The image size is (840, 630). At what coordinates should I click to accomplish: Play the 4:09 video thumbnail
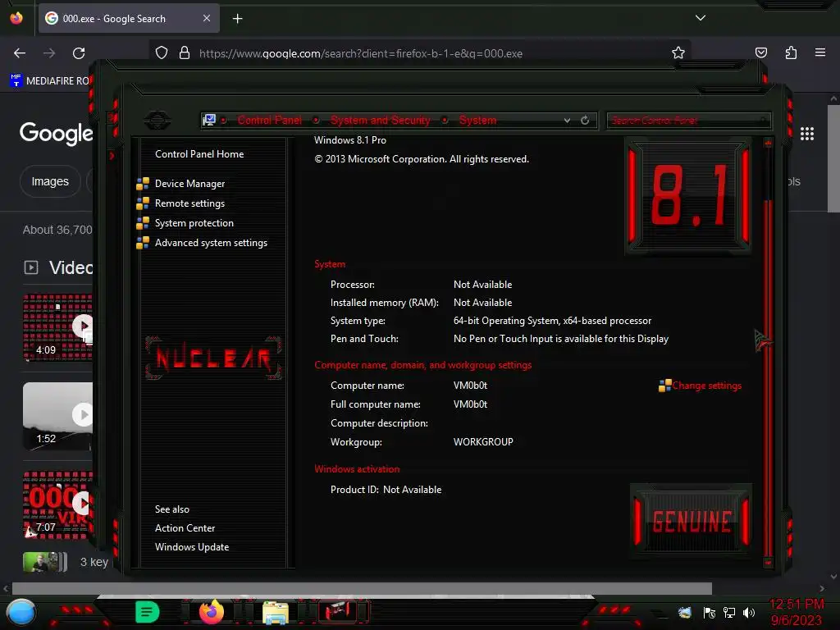click(57, 326)
